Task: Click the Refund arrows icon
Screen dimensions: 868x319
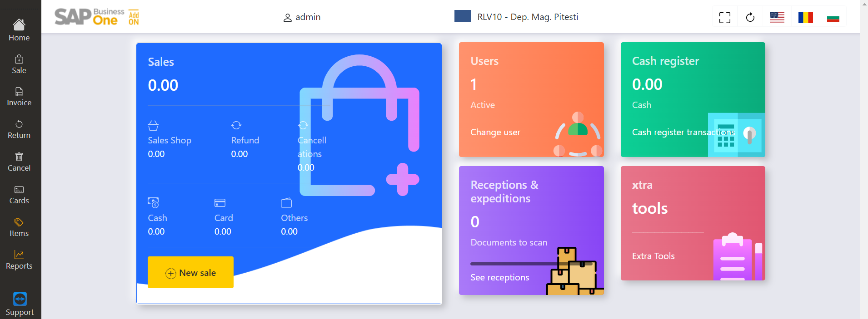Action: click(236, 125)
